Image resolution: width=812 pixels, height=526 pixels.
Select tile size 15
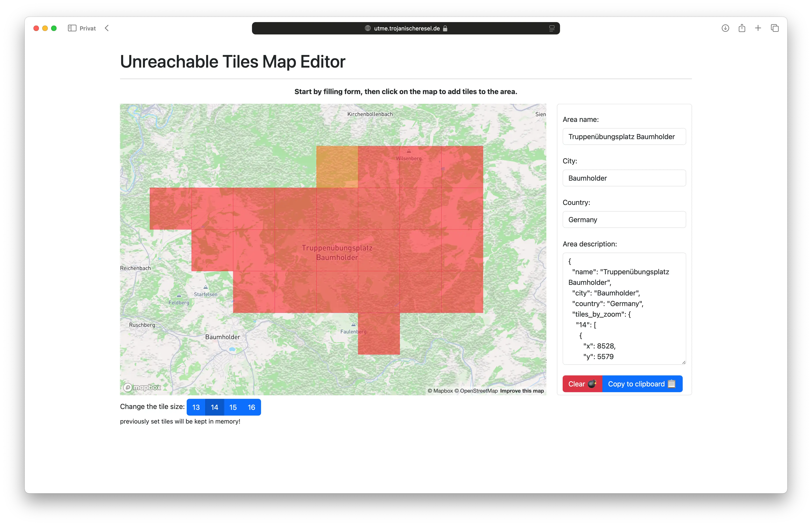(x=233, y=407)
